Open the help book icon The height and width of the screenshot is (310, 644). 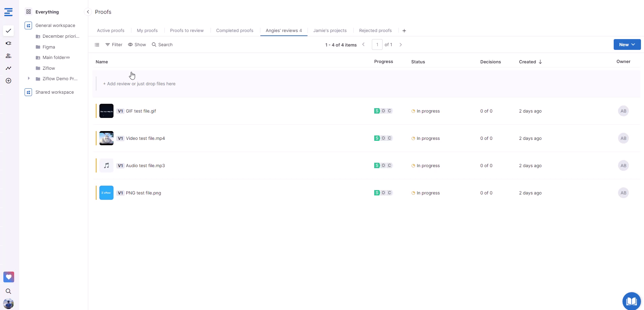631,301
